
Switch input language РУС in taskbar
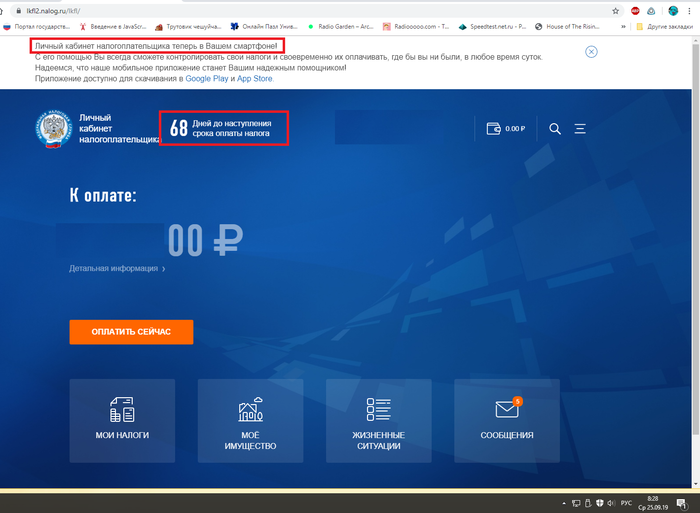626,503
